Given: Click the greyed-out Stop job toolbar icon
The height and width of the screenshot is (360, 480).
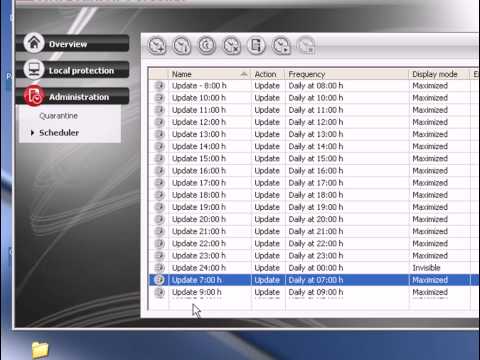Looking at the screenshot, I should coord(306,46).
